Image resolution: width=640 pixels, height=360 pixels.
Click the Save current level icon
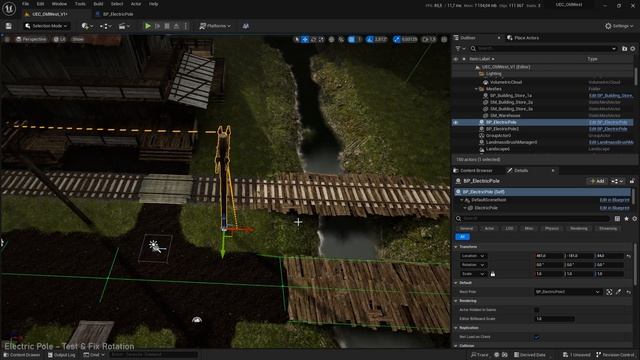pos(9,26)
